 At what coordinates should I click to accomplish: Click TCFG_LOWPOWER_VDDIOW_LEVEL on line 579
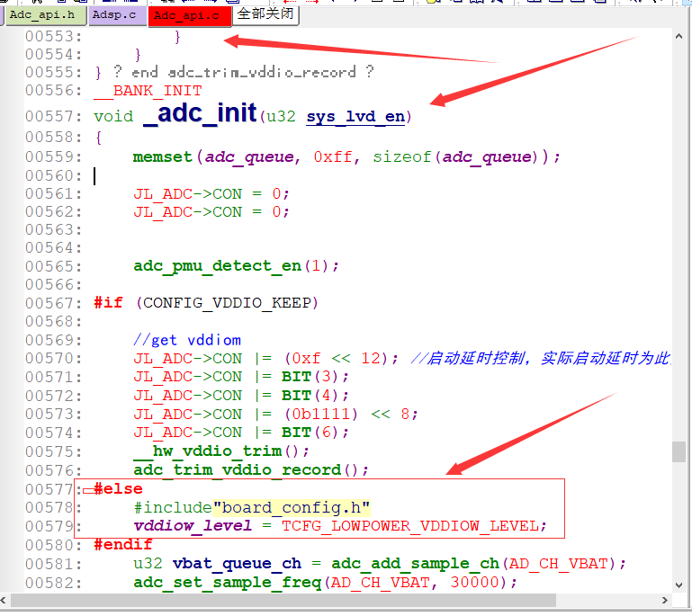tap(410, 526)
